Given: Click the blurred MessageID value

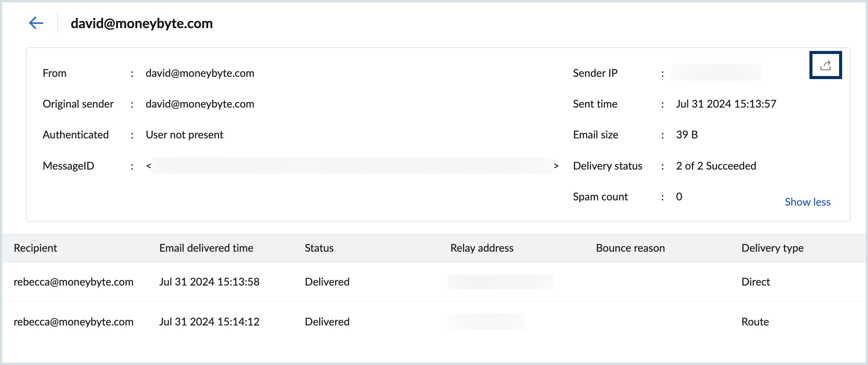Looking at the screenshot, I should click(352, 166).
